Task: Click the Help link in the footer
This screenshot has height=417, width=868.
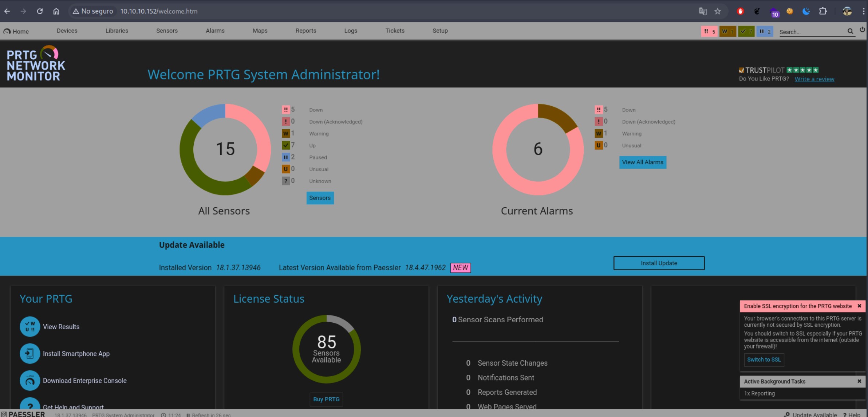Action: (x=852, y=414)
